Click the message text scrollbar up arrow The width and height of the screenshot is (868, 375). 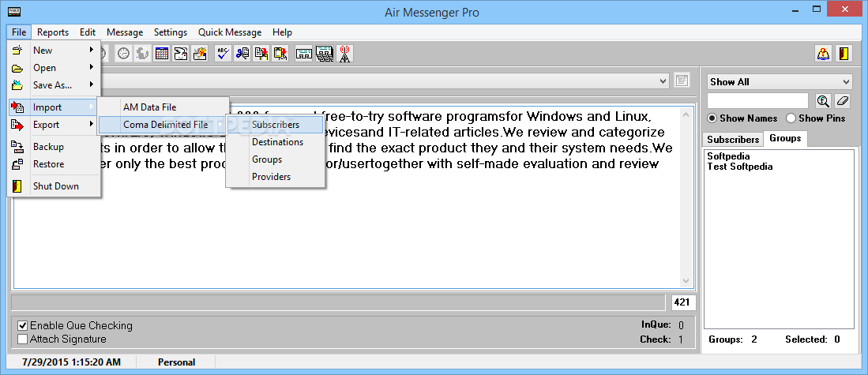[686, 115]
